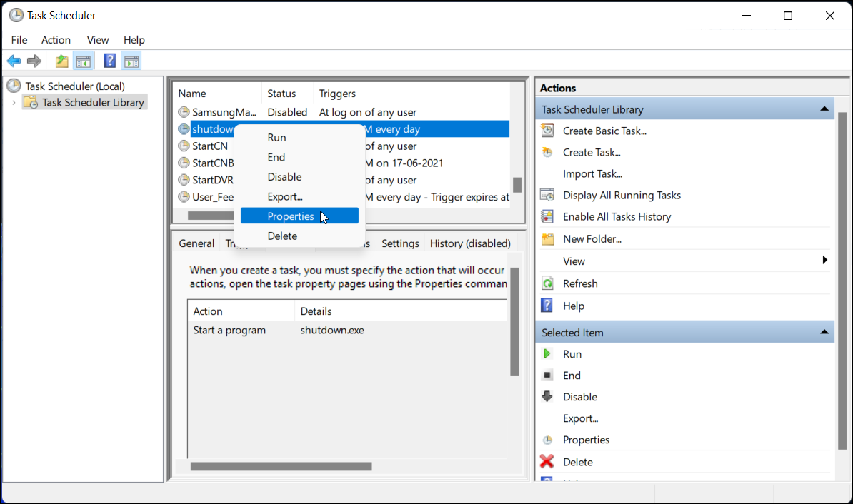Click Run in the Selected Item section
The width and height of the screenshot is (853, 504).
pos(572,353)
